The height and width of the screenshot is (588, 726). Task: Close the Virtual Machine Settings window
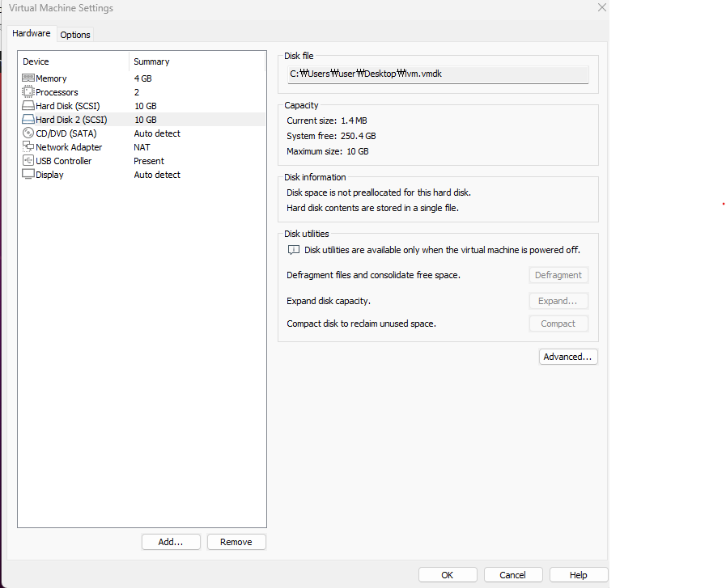click(x=602, y=7)
